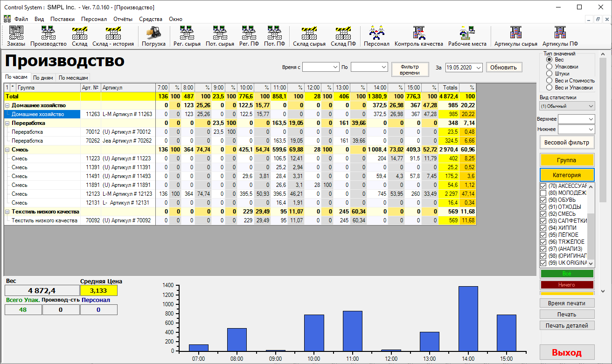The height and width of the screenshot is (364, 612).
Task: Expand the Время с dropdown
Action: (334, 67)
